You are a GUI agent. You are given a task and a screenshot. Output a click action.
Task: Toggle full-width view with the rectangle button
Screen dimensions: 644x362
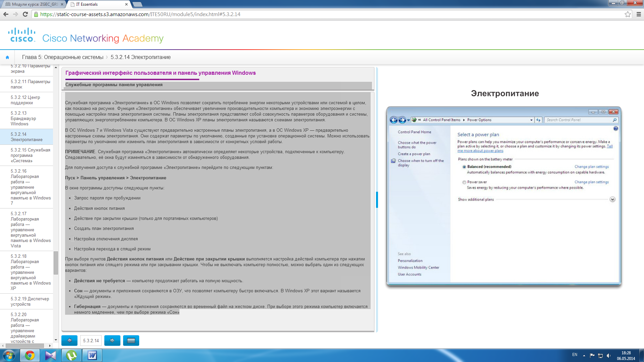coord(131,341)
